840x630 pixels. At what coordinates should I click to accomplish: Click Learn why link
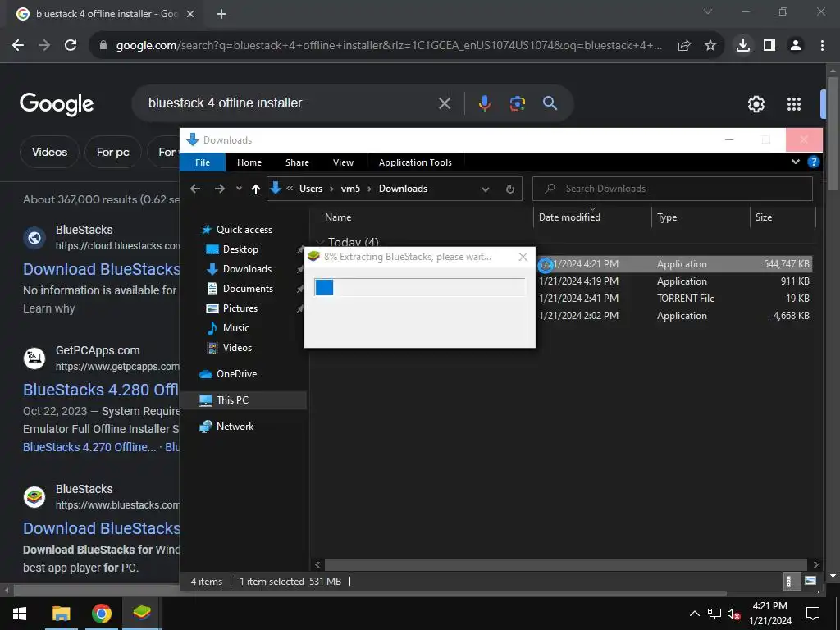coord(48,308)
